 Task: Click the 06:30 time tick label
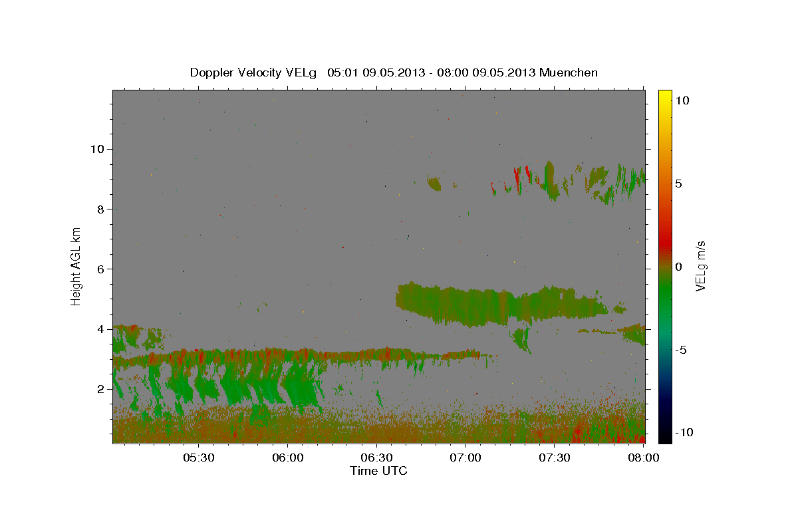376,458
